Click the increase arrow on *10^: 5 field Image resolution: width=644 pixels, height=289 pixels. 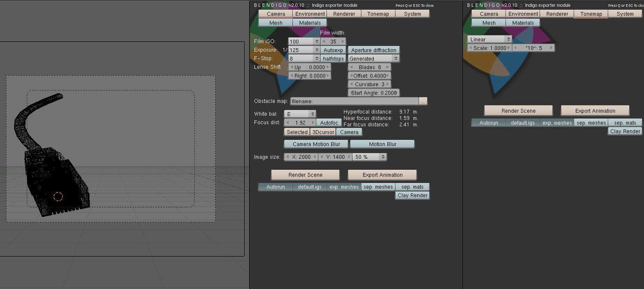[551, 48]
